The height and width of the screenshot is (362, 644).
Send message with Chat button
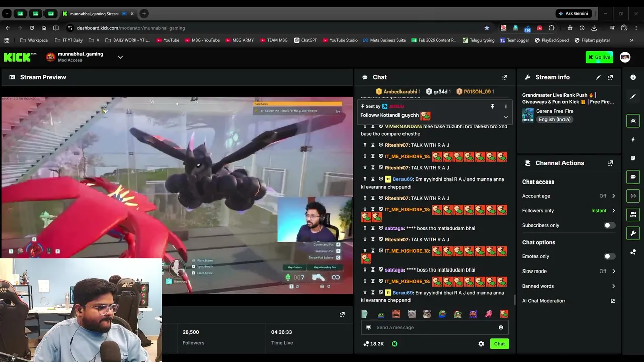tap(499, 344)
